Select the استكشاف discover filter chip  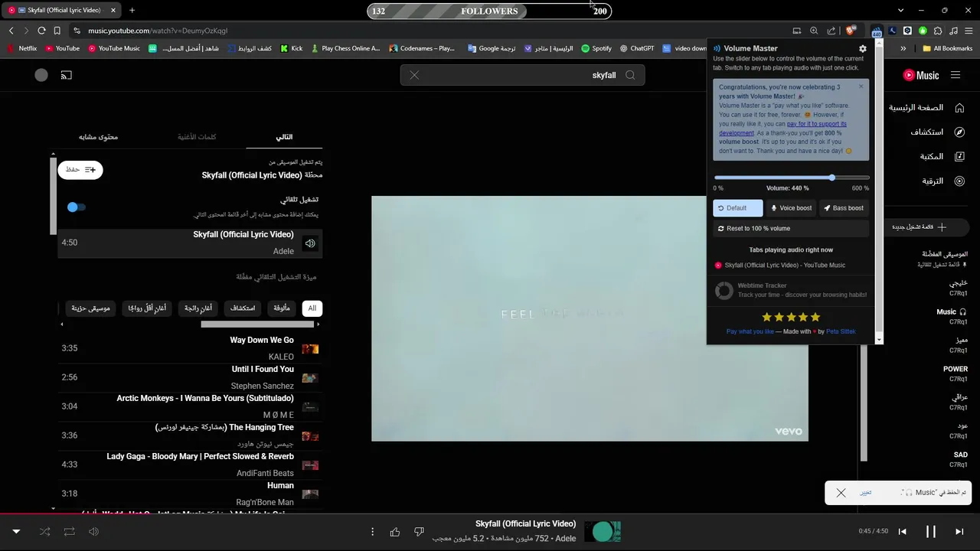pos(243,308)
